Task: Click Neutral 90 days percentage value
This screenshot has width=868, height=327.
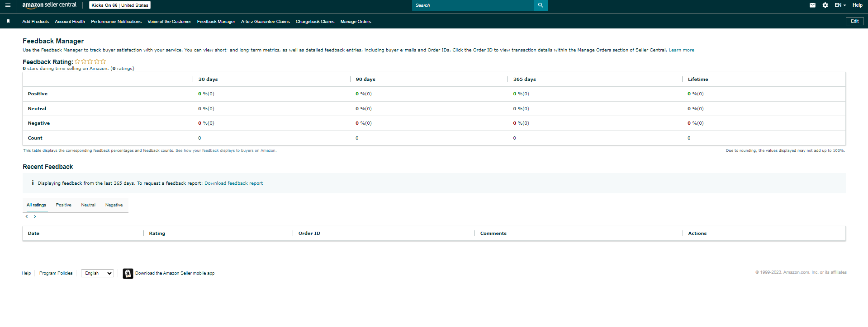Action: pyautogui.click(x=364, y=109)
